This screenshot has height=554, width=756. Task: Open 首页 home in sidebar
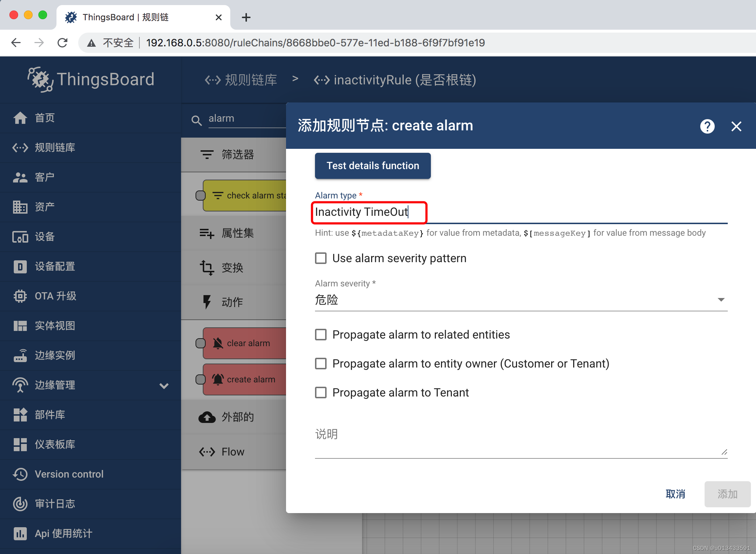pos(91,118)
